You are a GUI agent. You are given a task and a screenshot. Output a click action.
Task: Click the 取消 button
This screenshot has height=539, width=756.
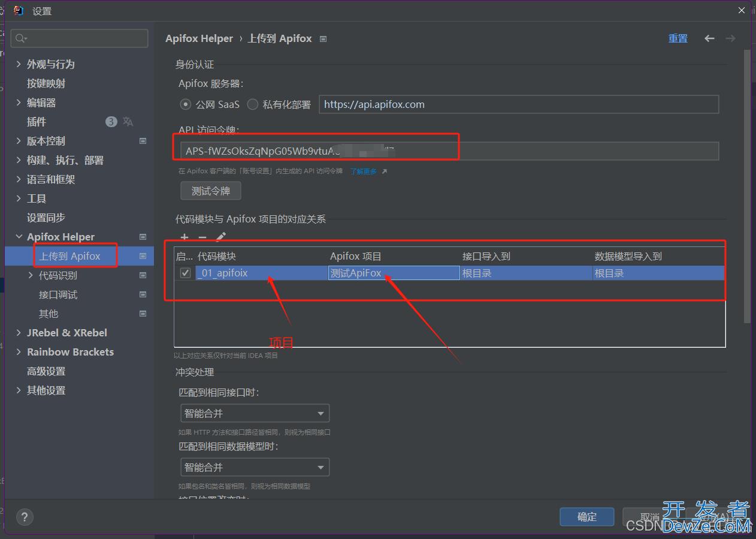649,517
